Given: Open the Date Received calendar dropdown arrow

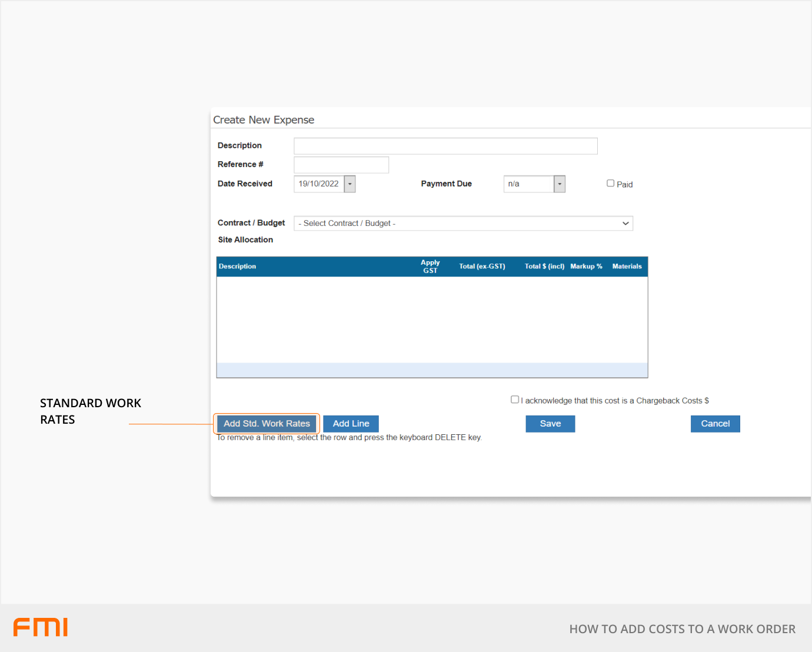Looking at the screenshot, I should 350,184.
